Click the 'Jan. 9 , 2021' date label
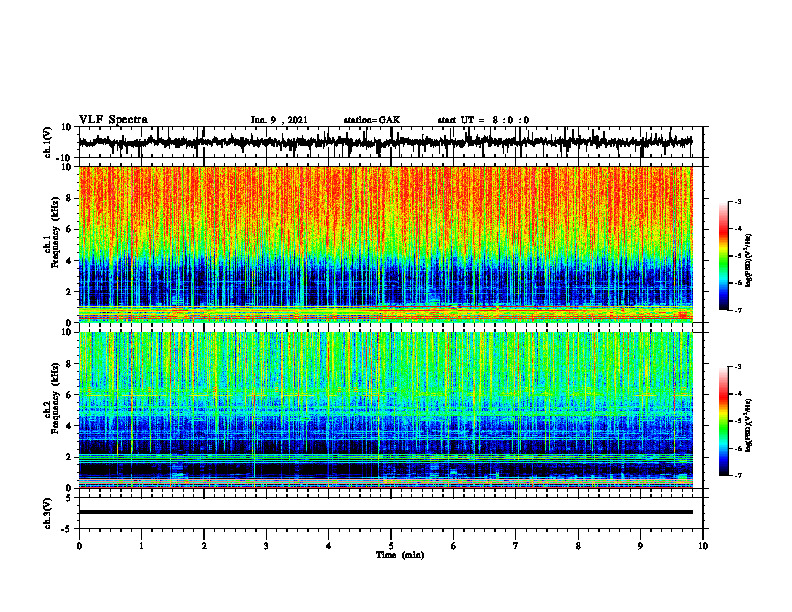The height and width of the screenshot is (612, 792). [x=279, y=120]
